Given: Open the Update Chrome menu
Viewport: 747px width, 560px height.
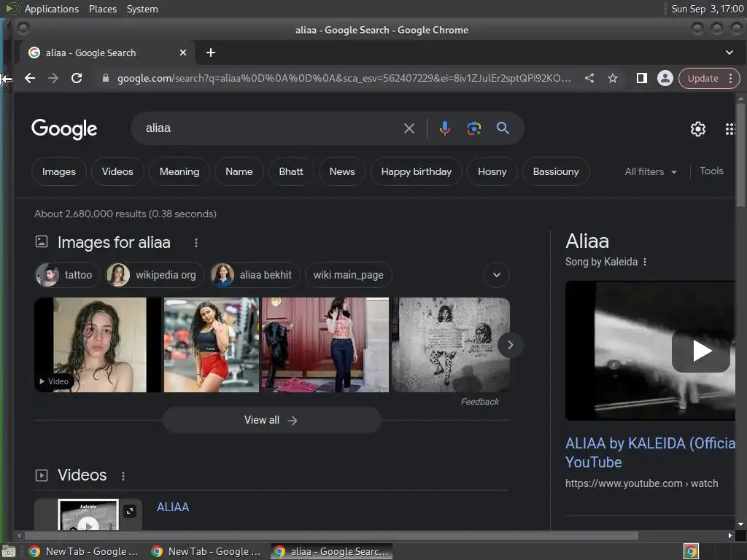Looking at the screenshot, I should (x=709, y=78).
